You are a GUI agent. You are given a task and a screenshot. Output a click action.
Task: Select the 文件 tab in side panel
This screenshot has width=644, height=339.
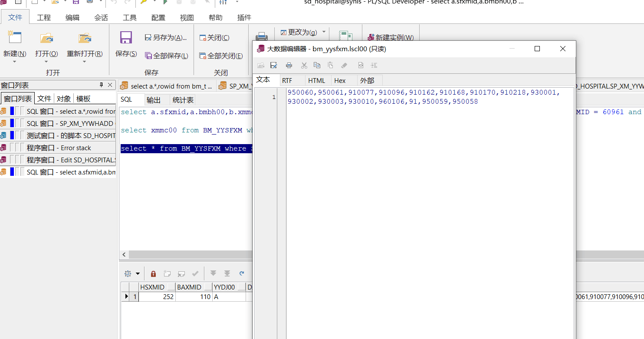pos(44,99)
